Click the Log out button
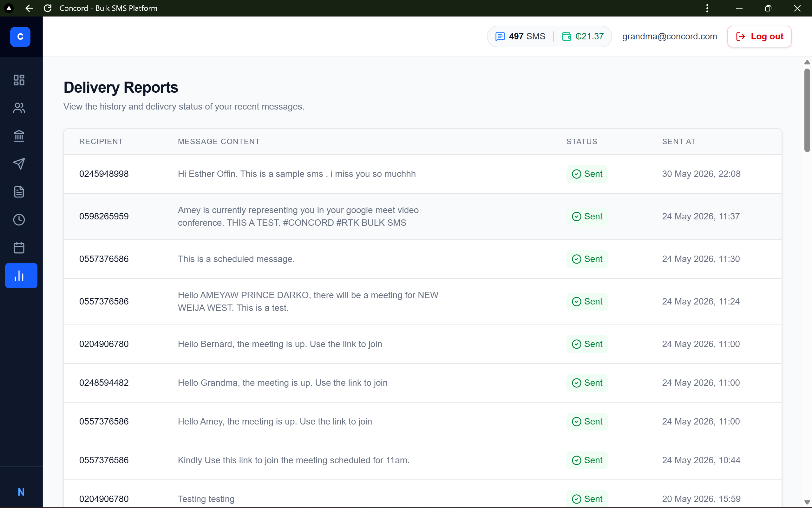812x508 pixels. [x=759, y=36]
